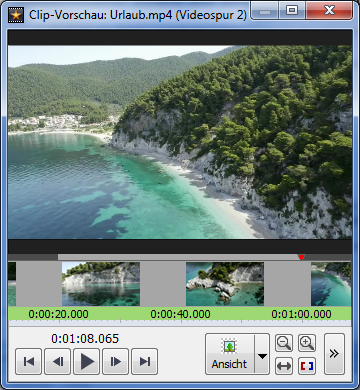This screenshot has height=390, width=360.
Task: Click the ruler at 0:00:20.000
Action: coord(59,314)
